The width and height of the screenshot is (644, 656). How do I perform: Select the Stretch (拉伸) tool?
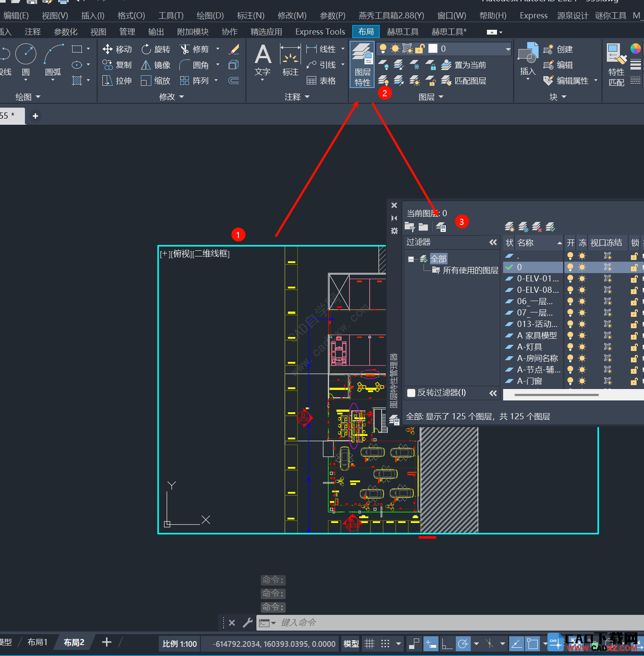[117, 81]
